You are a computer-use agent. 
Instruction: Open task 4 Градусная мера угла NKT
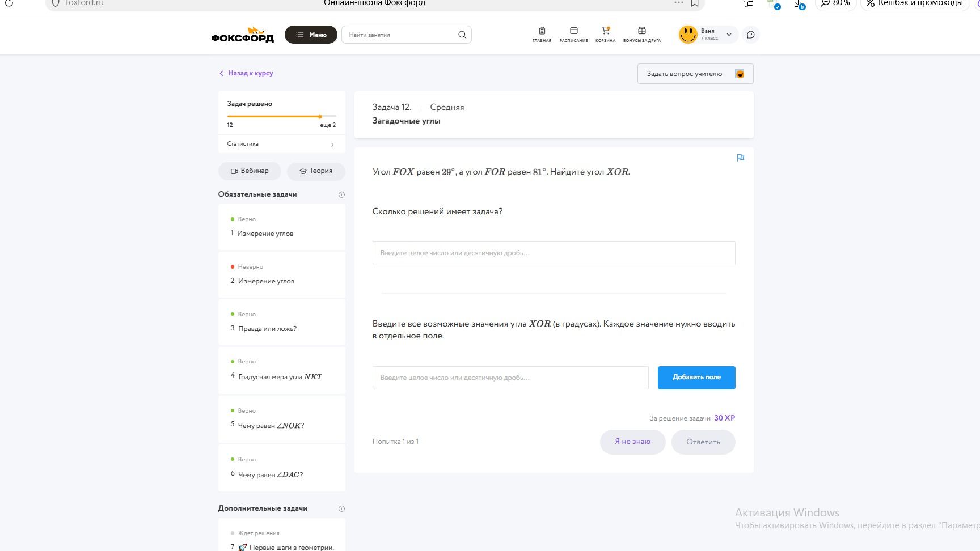click(x=281, y=370)
